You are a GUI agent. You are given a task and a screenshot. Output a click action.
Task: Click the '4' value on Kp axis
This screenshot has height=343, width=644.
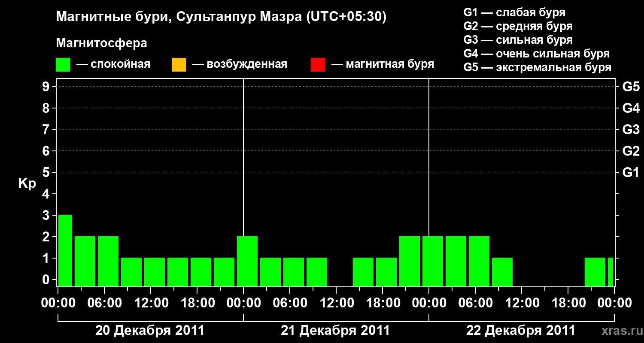(46, 194)
